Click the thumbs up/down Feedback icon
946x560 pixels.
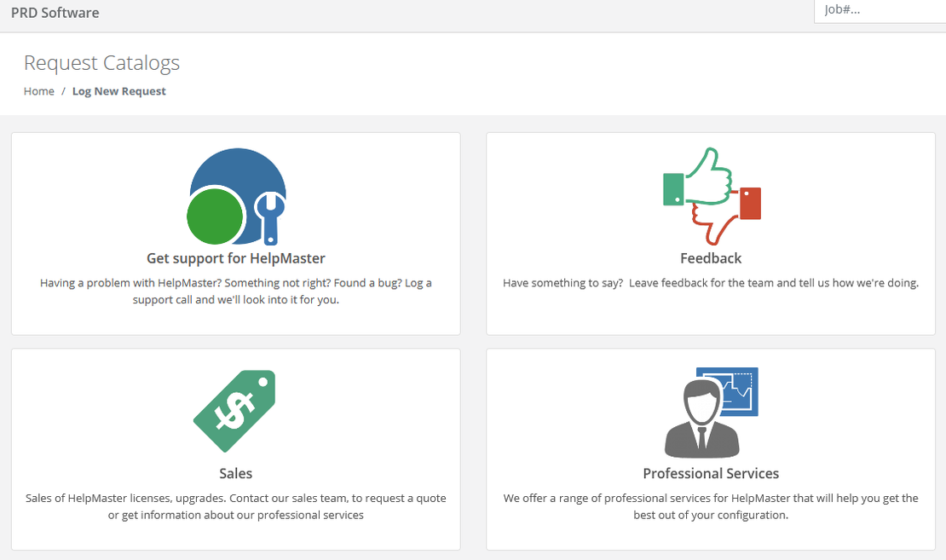(712, 196)
